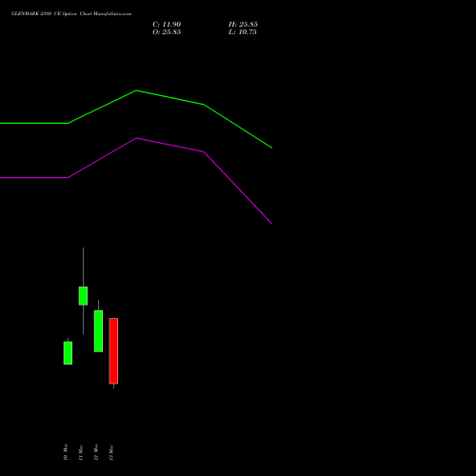Click the green 10 Mar candlestick

coord(68,352)
